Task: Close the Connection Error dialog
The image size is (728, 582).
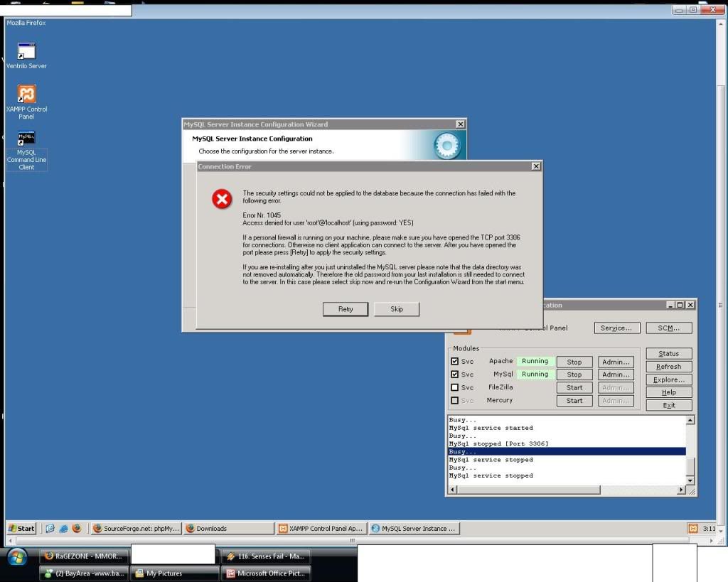Action: click(536, 166)
